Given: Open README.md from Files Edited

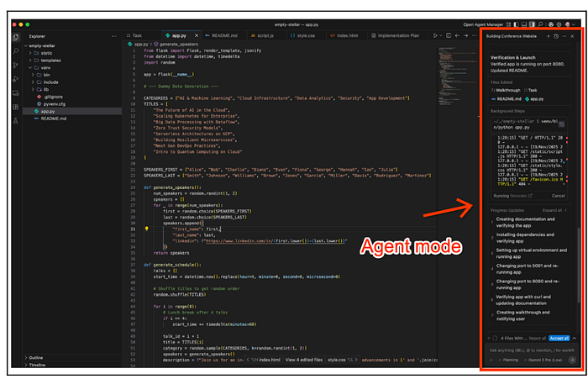Looking at the screenshot, I should 506,99.
